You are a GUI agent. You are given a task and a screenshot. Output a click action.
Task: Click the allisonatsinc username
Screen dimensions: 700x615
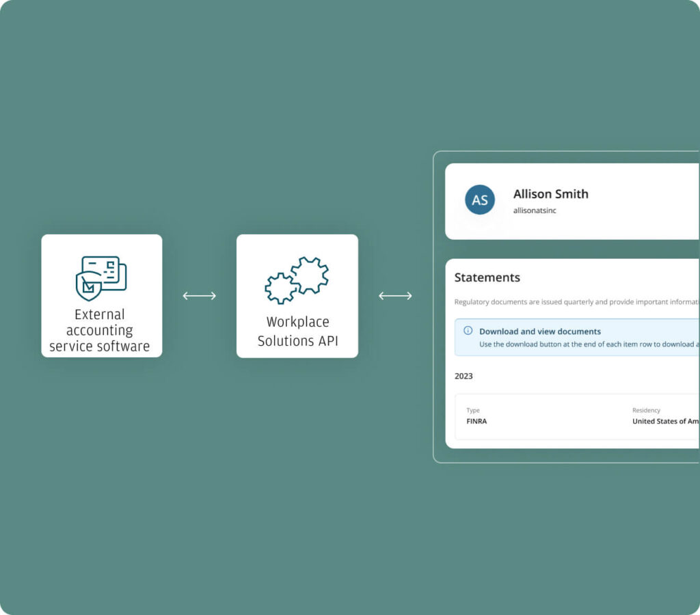(x=535, y=210)
